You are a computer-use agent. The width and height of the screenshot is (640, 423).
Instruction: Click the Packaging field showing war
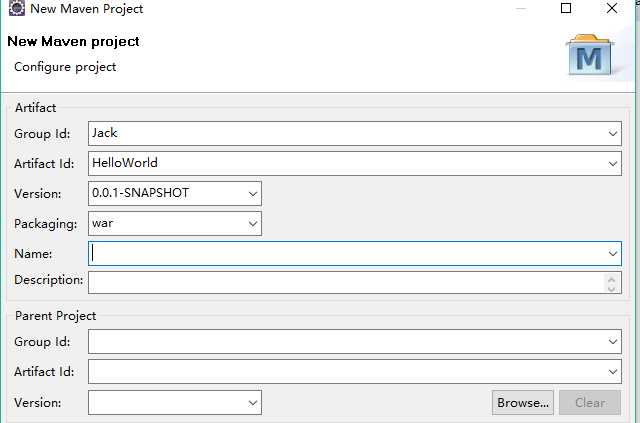coord(175,224)
